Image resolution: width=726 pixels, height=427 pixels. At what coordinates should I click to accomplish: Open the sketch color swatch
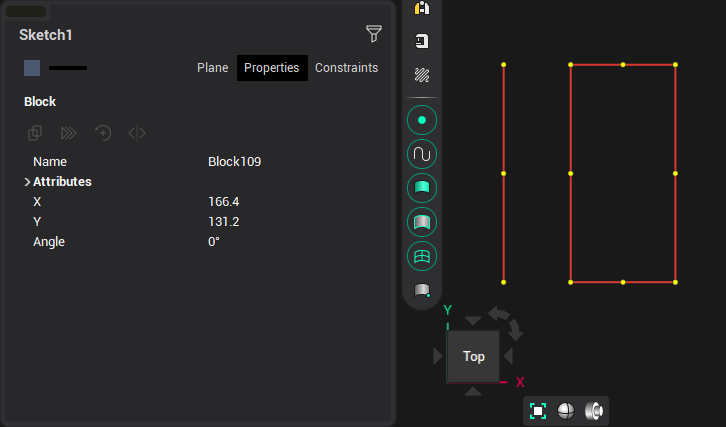point(32,68)
